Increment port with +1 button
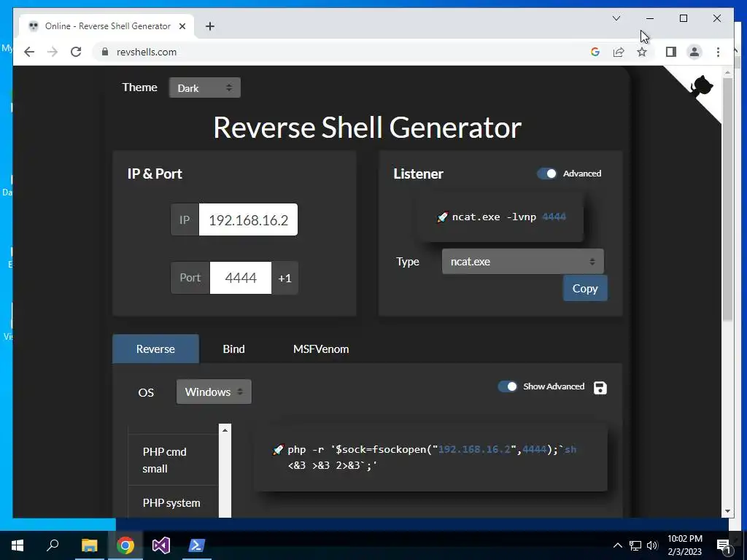This screenshot has height=560, width=747. coord(285,278)
